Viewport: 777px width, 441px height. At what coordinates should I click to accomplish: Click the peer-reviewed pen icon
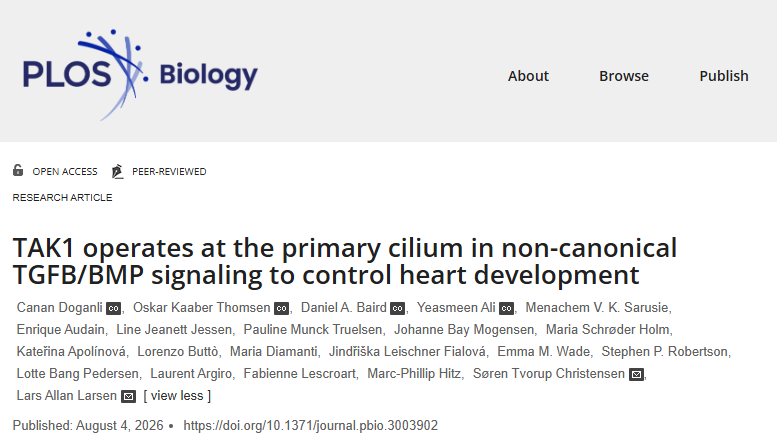[117, 171]
